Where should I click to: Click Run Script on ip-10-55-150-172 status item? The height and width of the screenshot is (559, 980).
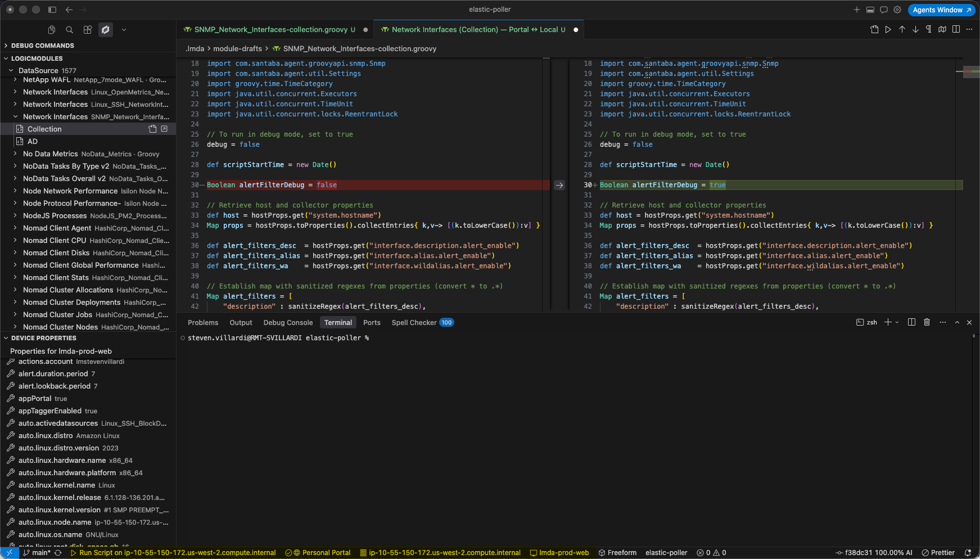pos(173,553)
